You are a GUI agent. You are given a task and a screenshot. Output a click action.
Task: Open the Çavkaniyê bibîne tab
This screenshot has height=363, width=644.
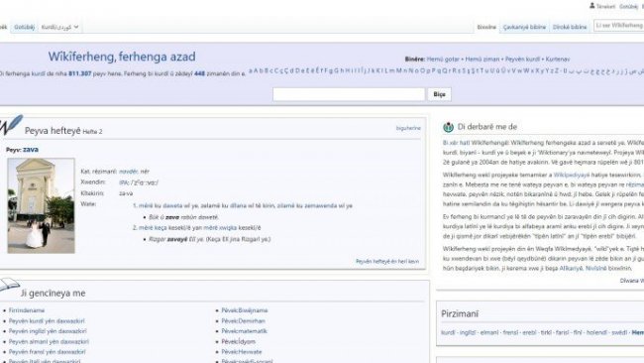pyautogui.click(x=524, y=27)
